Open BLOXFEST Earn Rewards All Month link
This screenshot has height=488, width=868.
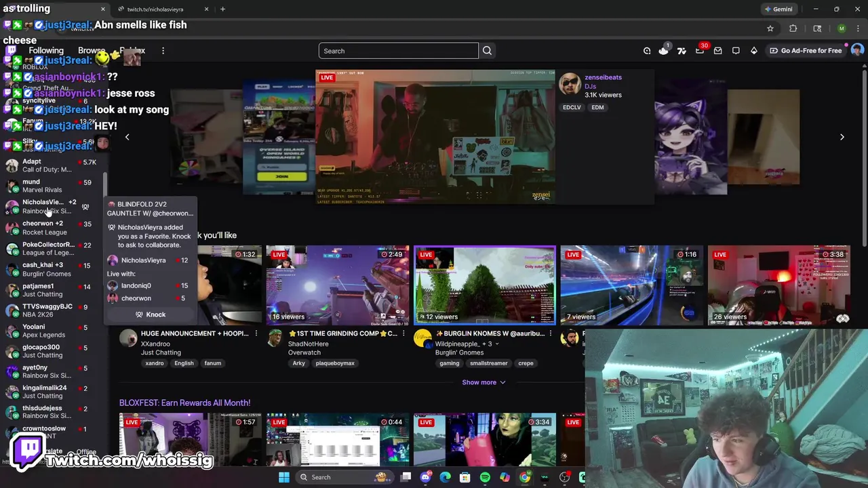(184, 403)
